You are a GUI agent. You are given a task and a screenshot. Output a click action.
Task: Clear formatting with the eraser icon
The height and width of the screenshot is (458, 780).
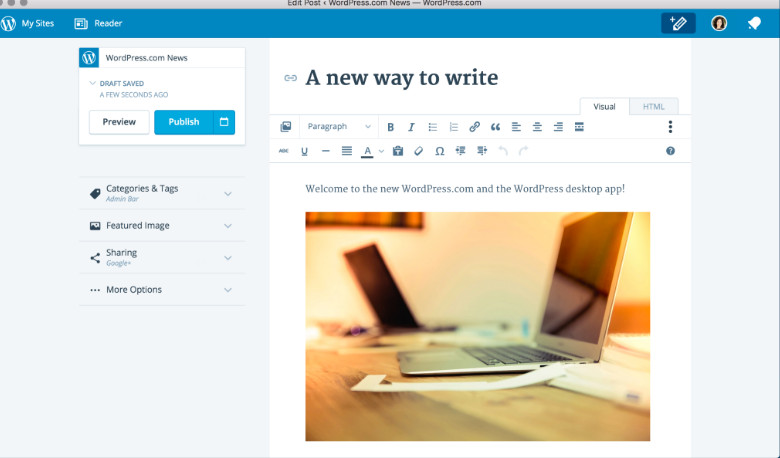(419, 151)
